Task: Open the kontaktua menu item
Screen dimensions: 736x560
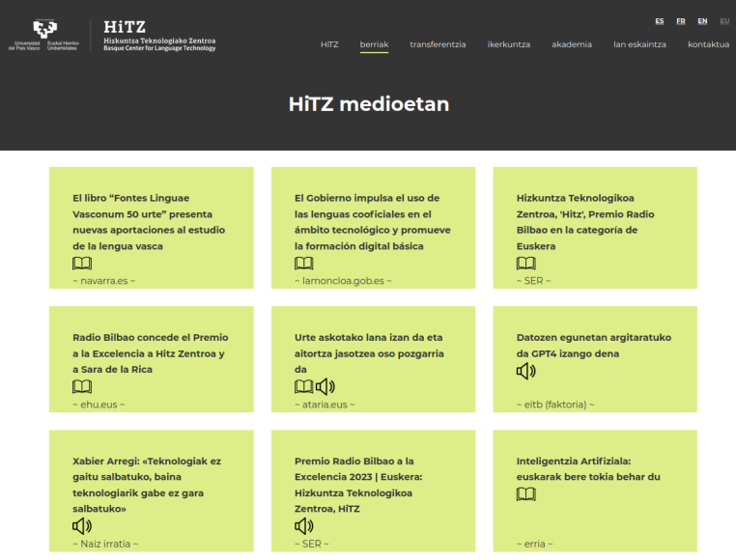Action: pos(708,44)
